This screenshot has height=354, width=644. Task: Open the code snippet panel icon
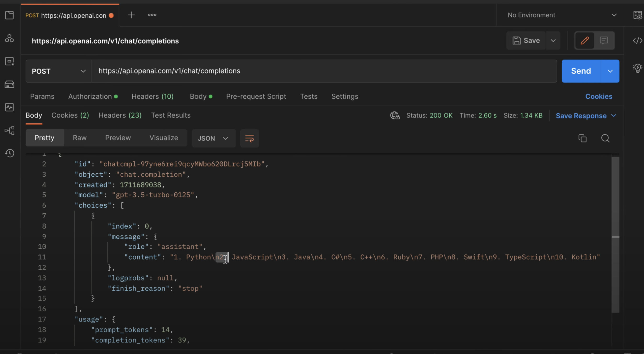click(637, 41)
